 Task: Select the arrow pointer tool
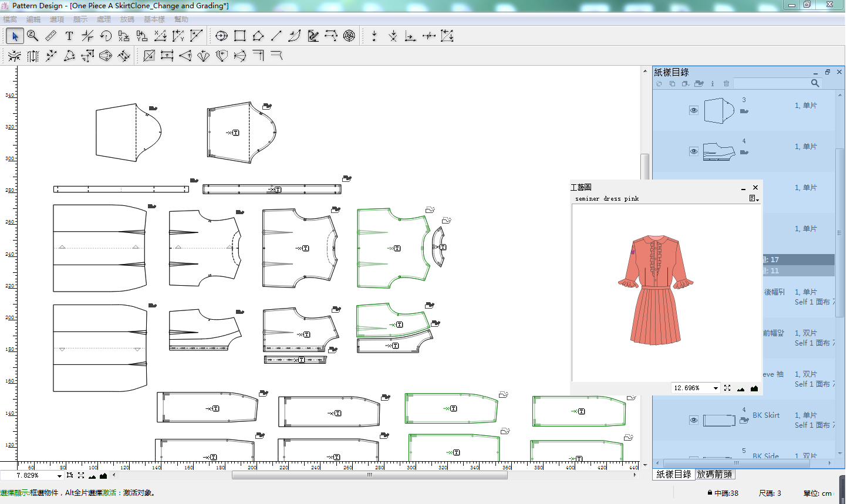(15, 36)
